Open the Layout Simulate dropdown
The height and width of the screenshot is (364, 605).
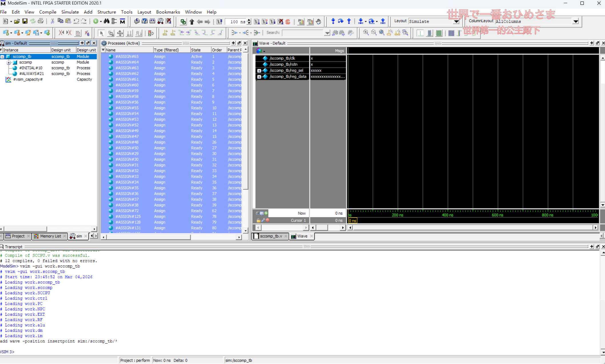point(456,21)
